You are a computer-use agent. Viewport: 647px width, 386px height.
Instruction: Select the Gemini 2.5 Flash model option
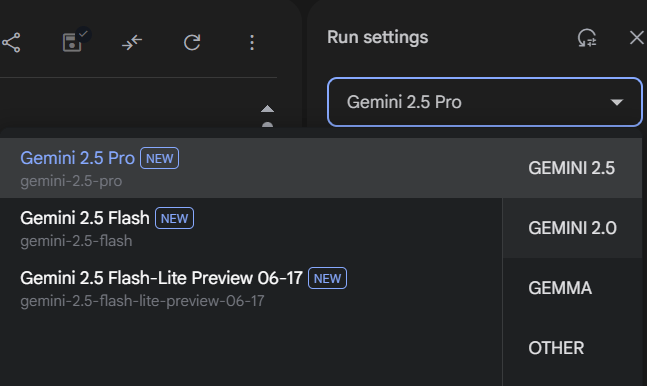click(251, 228)
